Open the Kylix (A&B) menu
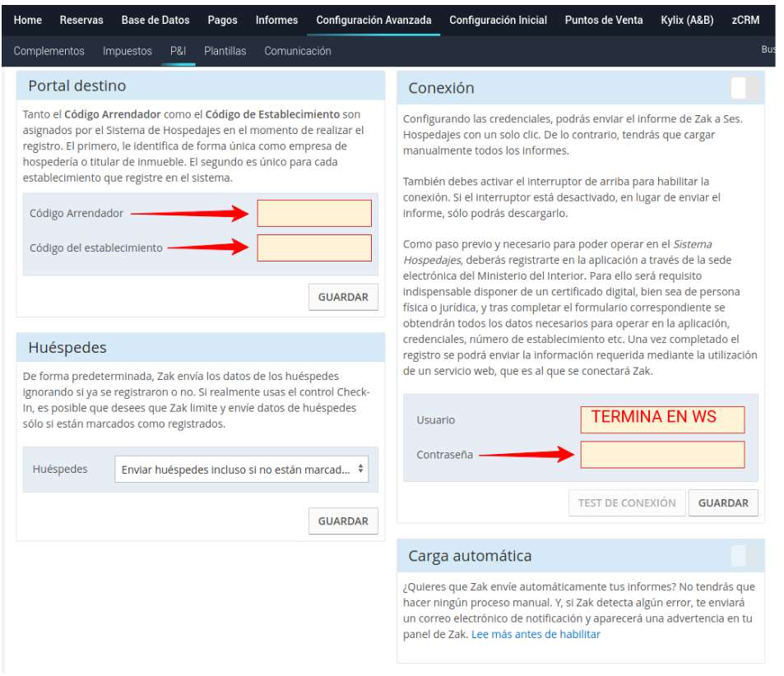 tap(687, 20)
